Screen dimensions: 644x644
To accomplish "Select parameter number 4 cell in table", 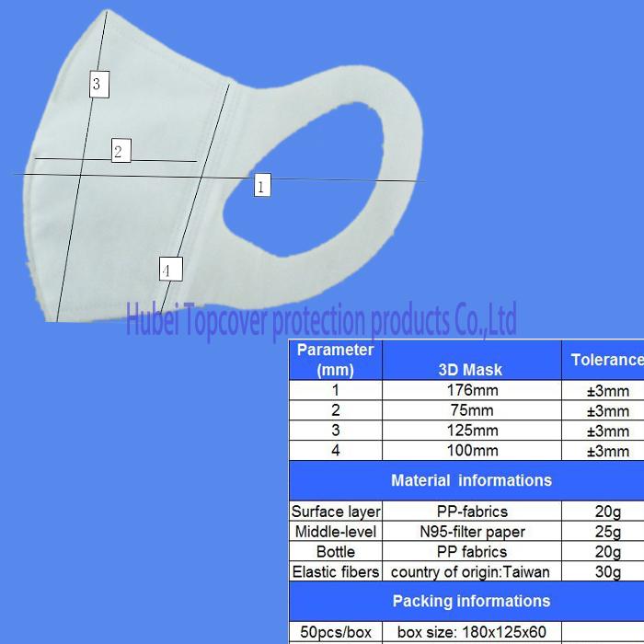I will [x=336, y=450].
